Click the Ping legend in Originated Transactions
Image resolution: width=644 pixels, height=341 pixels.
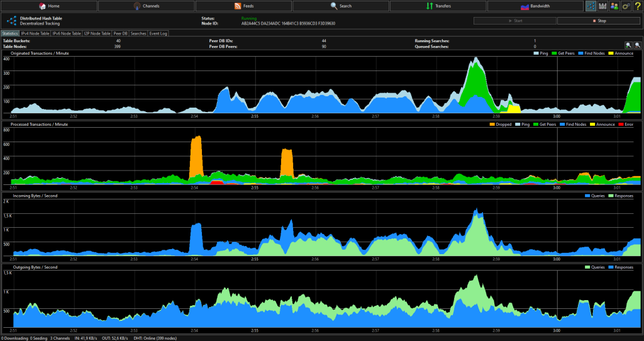coord(541,53)
